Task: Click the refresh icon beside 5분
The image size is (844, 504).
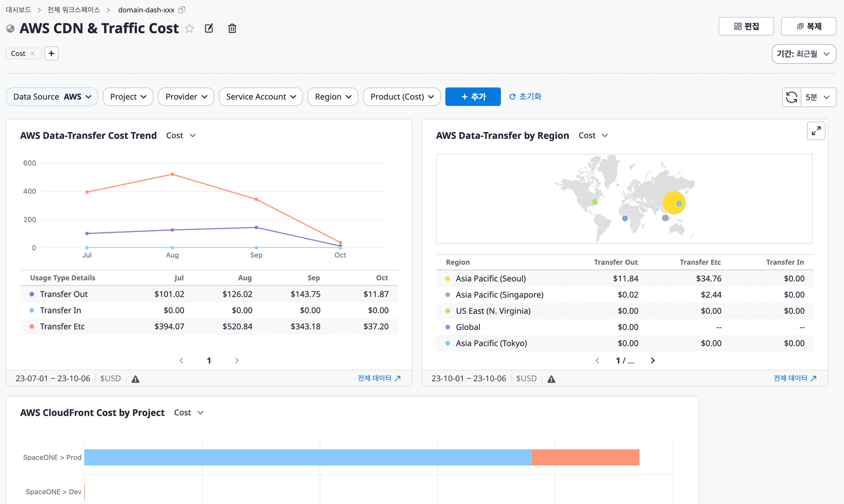Action: (792, 97)
